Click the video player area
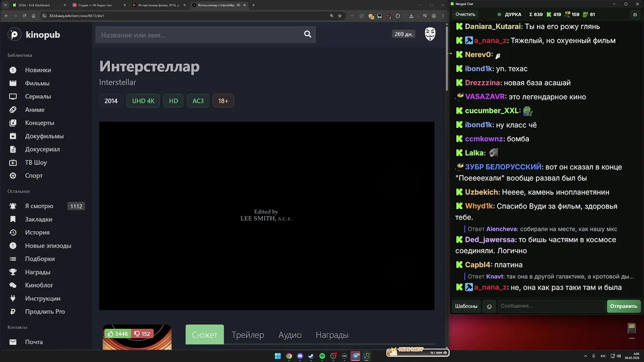Viewport: 644px width, 362px height. [267, 216]
